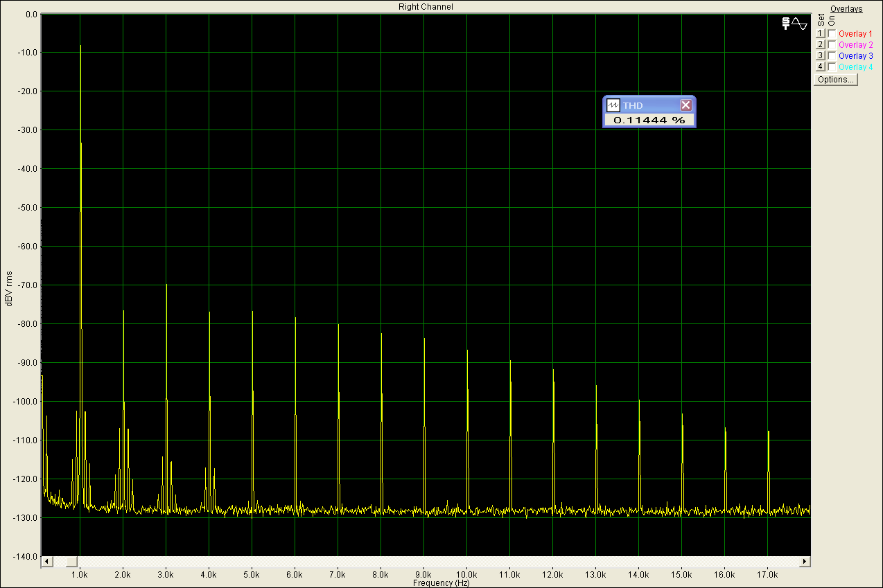Click the cyan Overlay 4 label
Image resolution: width=883 pixels, height=588 pixels.
tap(855, 66)
